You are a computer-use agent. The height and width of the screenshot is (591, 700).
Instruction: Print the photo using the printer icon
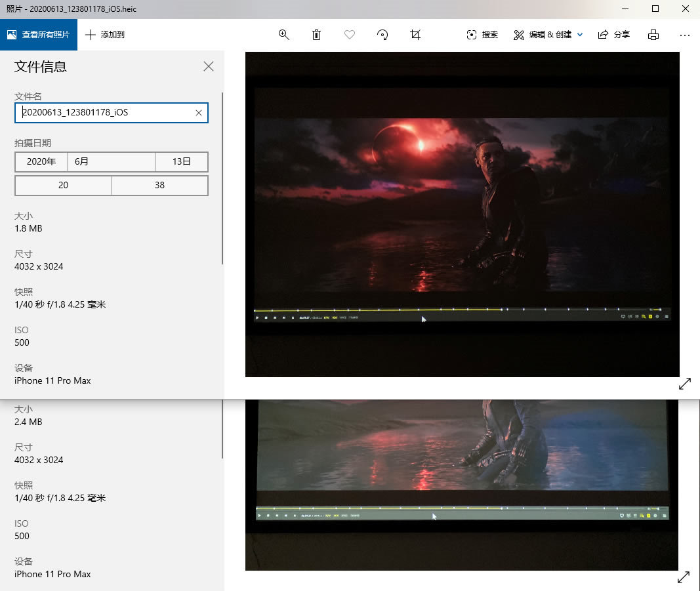coord(653,35)
